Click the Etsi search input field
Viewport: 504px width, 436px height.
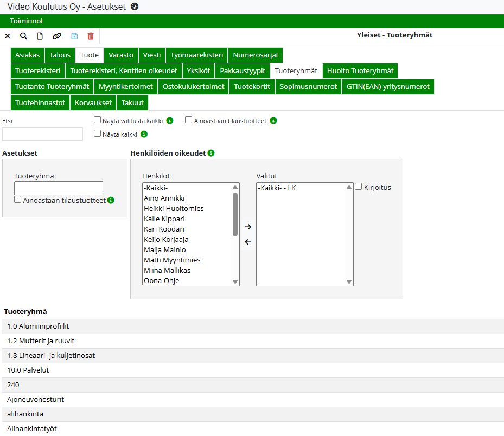click(43, 134)
